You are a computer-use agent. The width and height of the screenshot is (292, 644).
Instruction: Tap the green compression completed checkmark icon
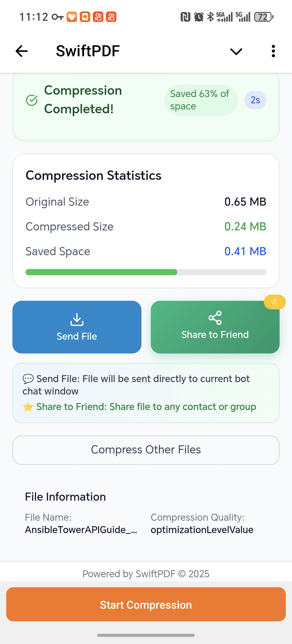(31, 100)
